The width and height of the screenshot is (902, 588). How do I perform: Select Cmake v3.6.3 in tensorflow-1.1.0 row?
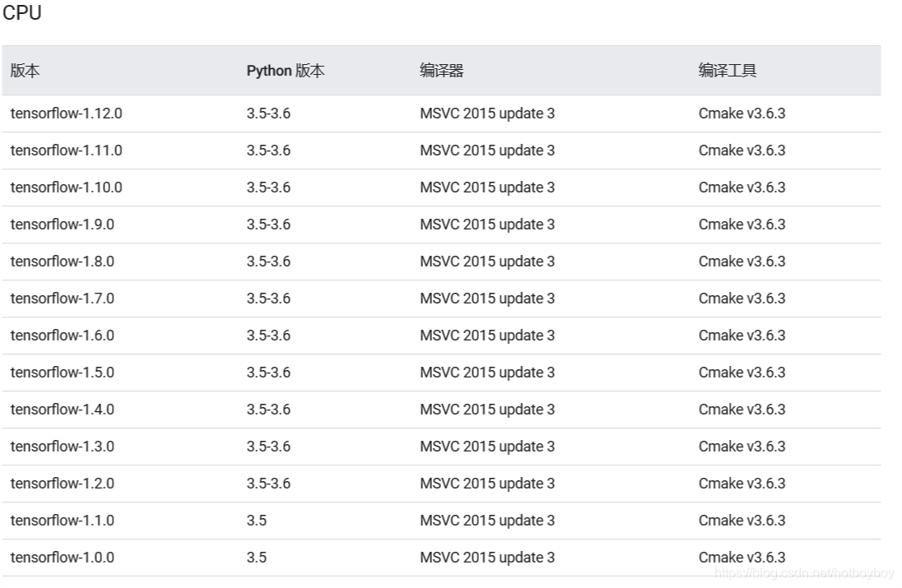742,521
